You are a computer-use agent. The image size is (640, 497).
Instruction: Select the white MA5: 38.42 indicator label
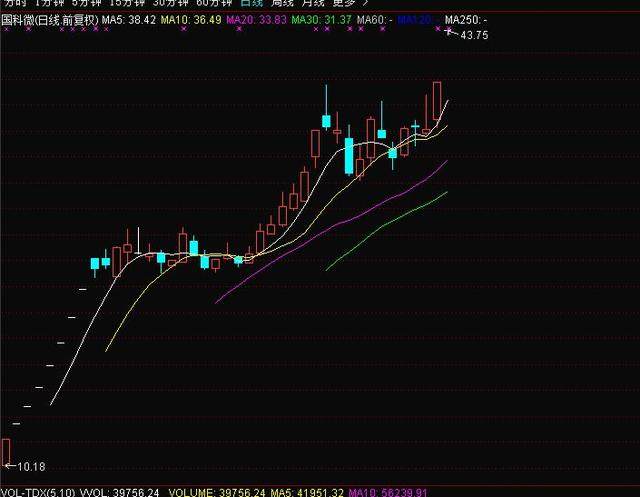[x=129, y=20]
